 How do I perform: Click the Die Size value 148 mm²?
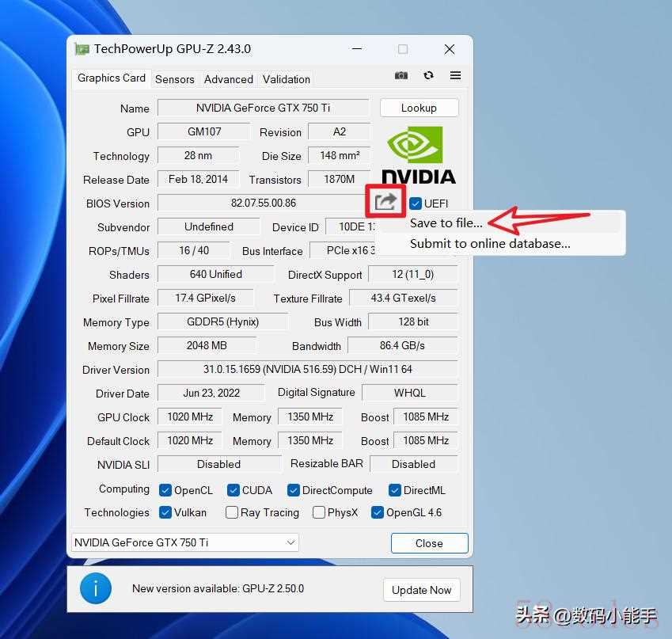point(340,156)
